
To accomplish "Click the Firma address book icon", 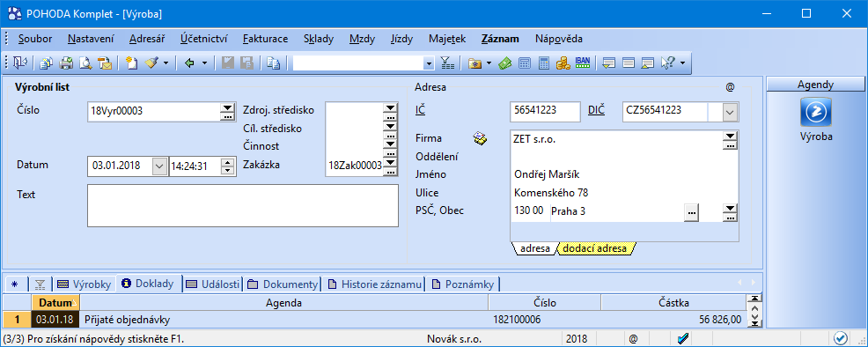I will click(x=480, y=139).
